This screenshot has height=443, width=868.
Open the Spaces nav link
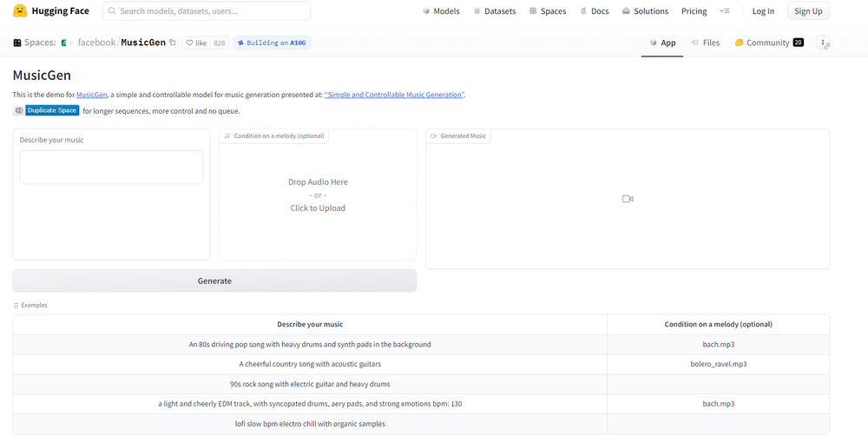pos(548,11)
